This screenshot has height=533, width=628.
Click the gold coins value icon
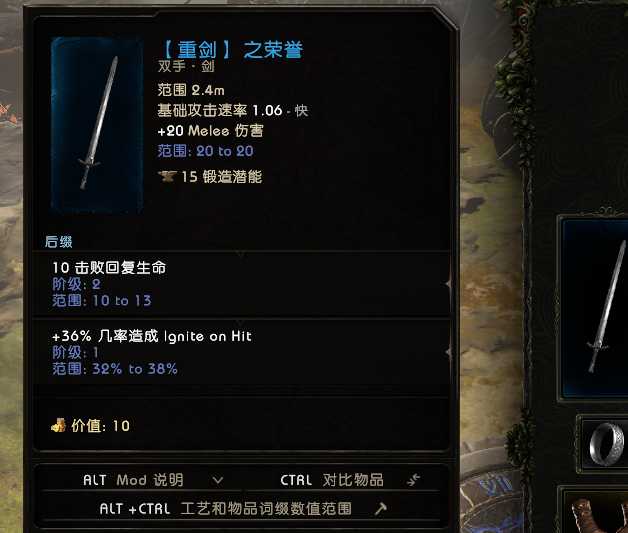(x=58, y=425)
